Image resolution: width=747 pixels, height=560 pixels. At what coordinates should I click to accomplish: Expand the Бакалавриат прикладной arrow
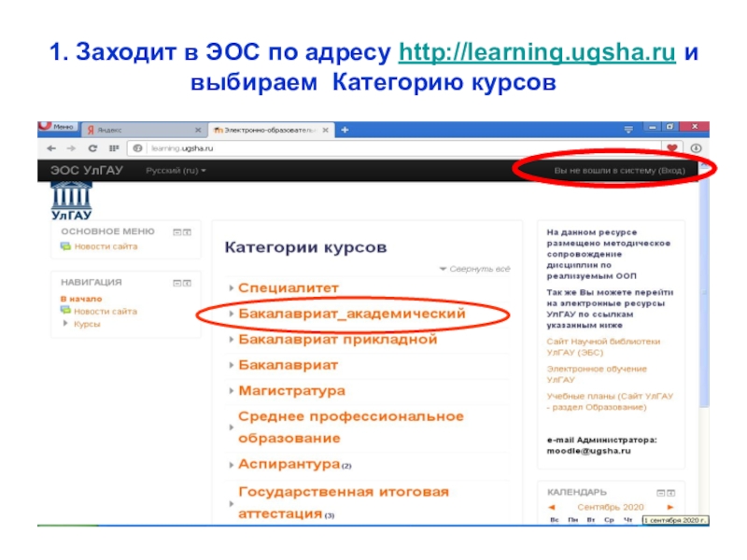point(231,339)
